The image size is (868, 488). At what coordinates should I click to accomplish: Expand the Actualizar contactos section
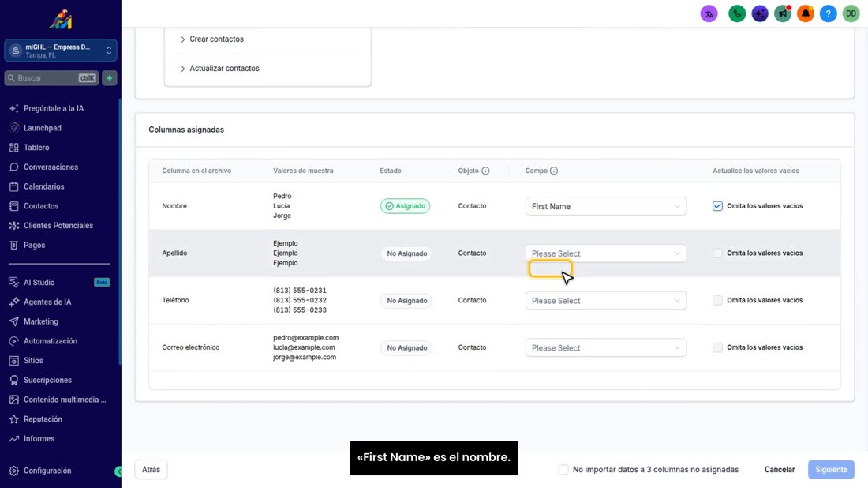click(x=219, y=69)
